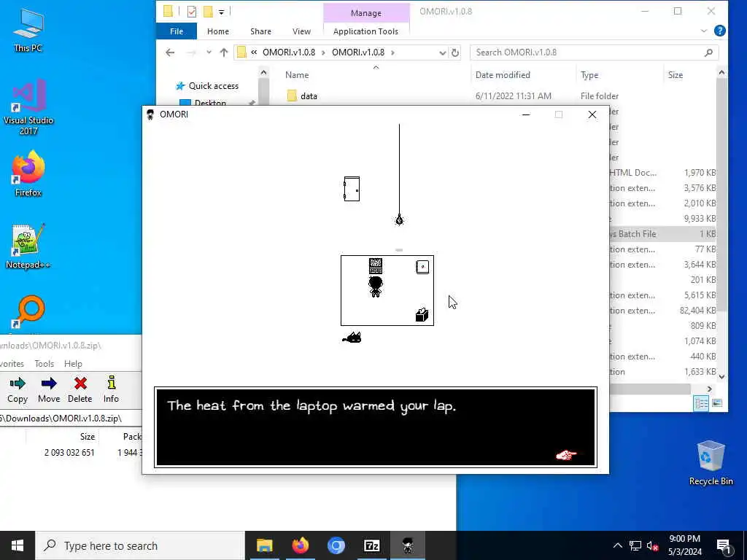This screenshot has height=560, width=747.
Task: Click the Explorer back arrow
Action: pos(170,52)
